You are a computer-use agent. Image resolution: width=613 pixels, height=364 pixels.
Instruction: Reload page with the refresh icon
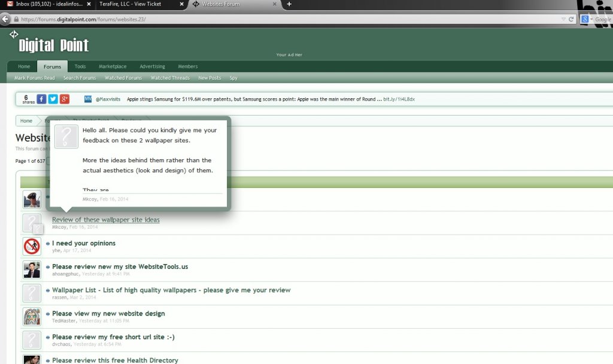(571, 19)
